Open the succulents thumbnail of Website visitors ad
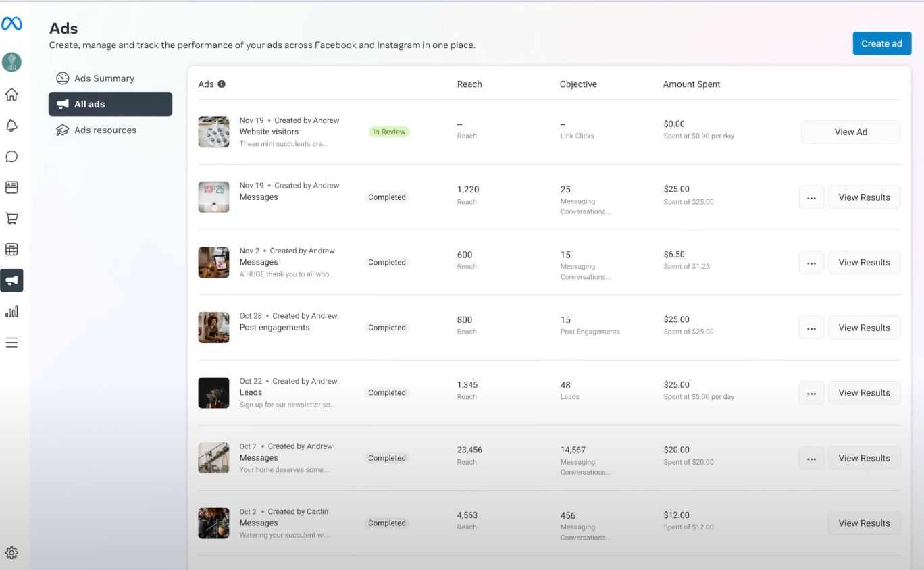The height and width of the screenshot is (570, 924). (x=213, y=132)
